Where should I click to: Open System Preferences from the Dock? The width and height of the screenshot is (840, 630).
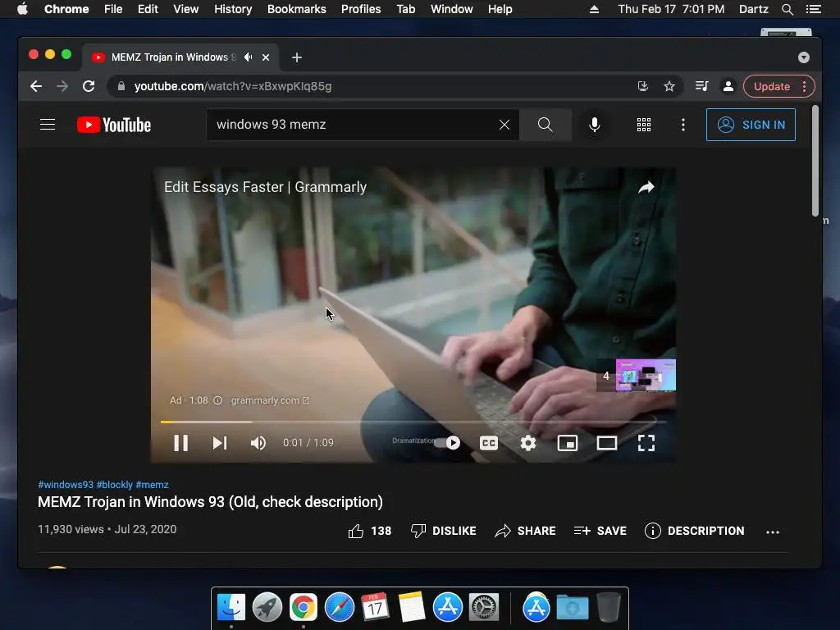484,608
